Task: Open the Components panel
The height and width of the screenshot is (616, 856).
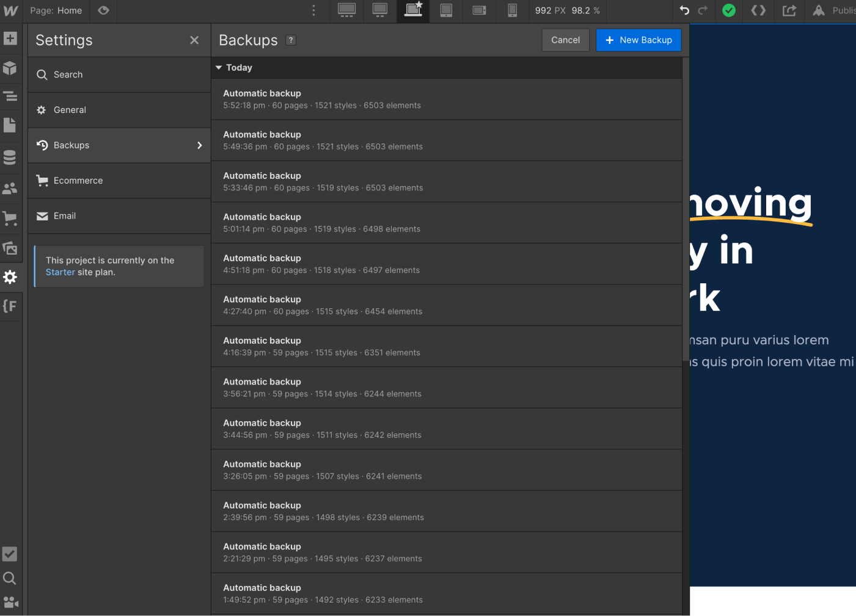Action: [10, 68]
